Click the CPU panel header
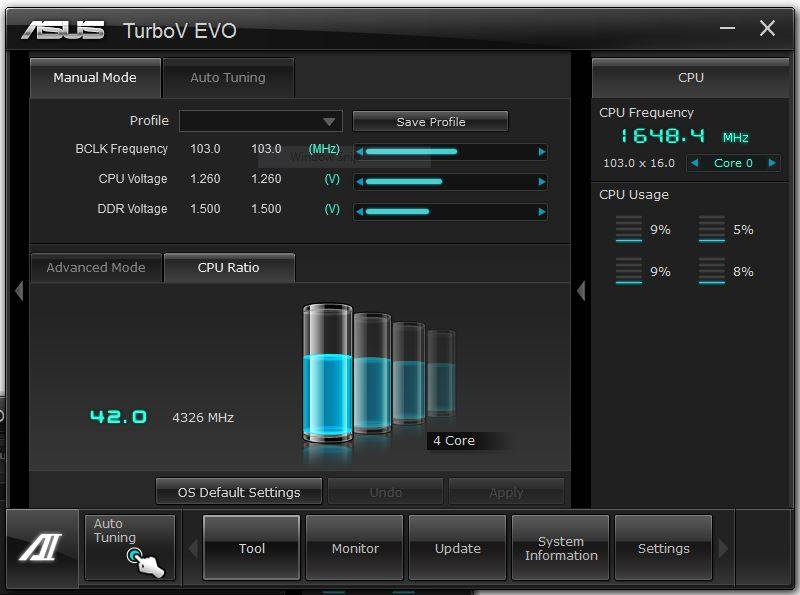 coord(691,78)
